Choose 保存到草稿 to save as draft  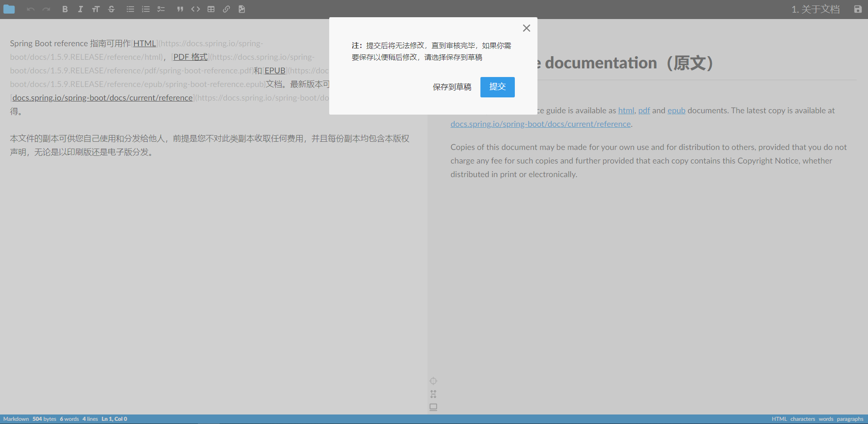coord(451,87)
